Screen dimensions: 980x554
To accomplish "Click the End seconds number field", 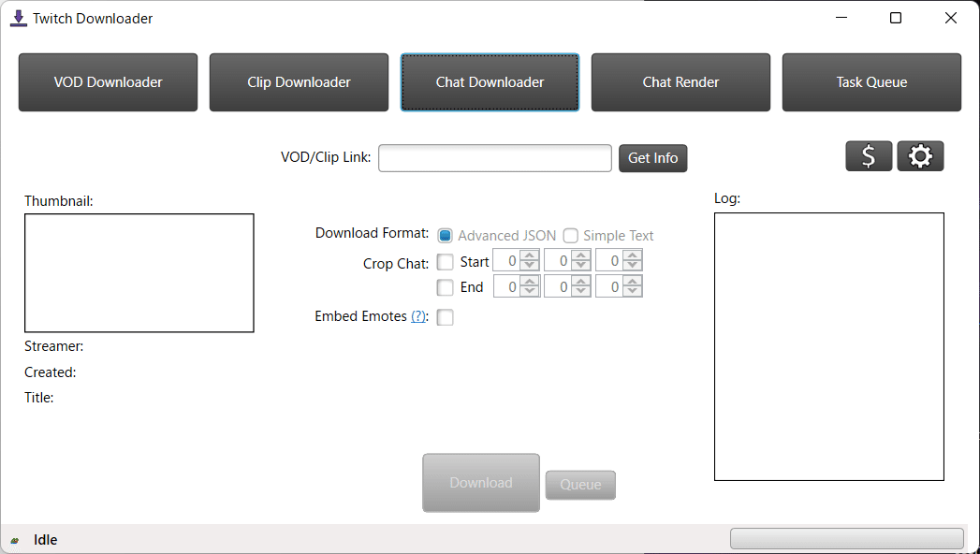I will [610, 286].
